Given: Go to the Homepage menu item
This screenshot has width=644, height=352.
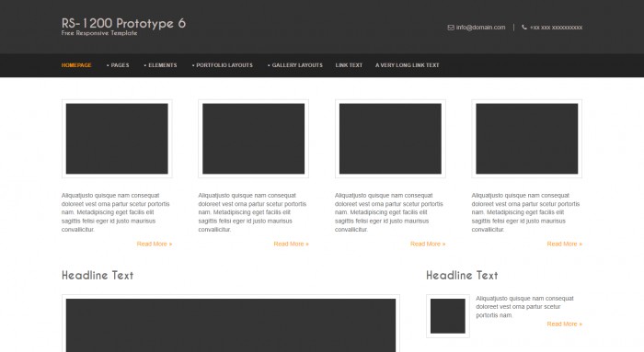Looking at the screenshot, I should coord(76,65).
